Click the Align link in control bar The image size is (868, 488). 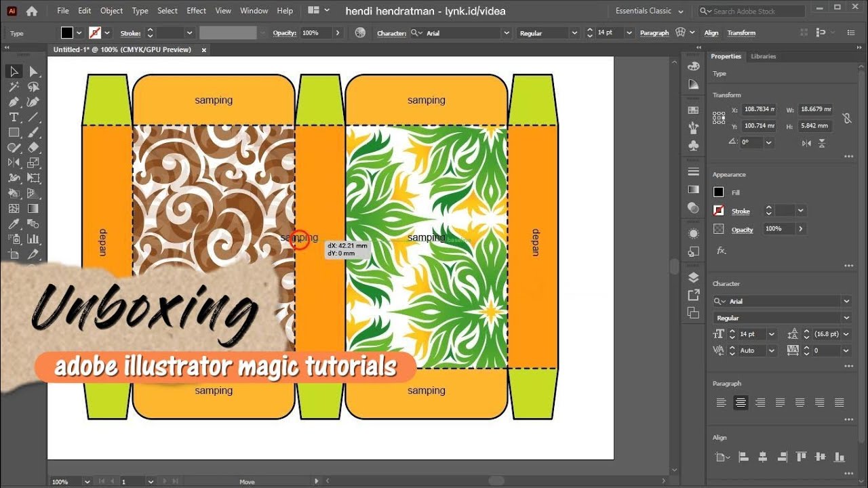[711, 33]
